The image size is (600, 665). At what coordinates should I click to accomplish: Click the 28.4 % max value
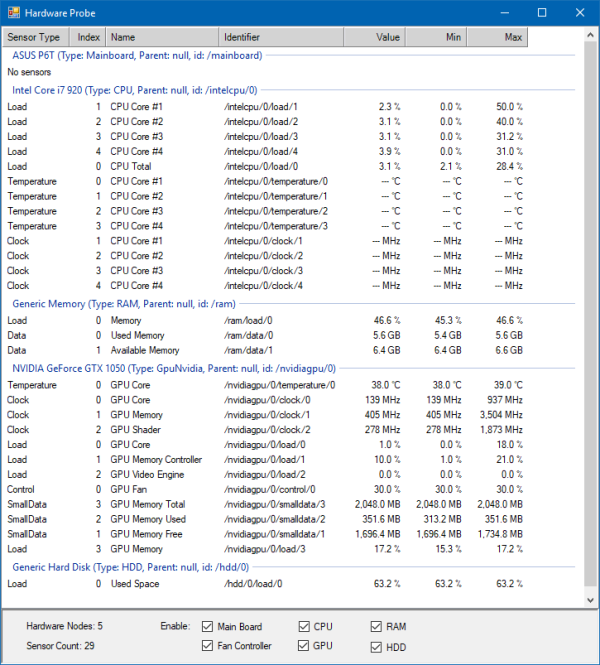(x=510, y=167)
